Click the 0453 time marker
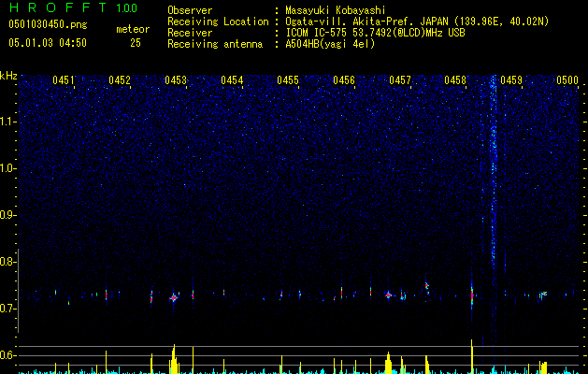The image size is (588, 374). (176, 80)
